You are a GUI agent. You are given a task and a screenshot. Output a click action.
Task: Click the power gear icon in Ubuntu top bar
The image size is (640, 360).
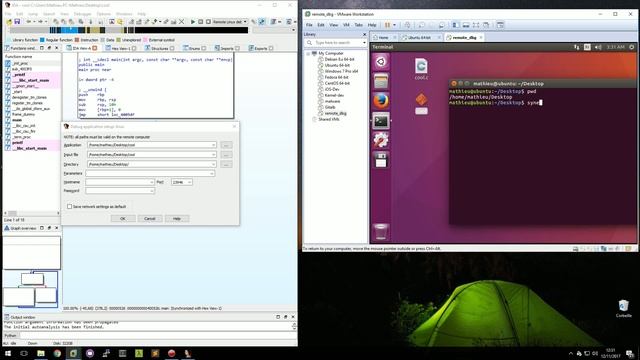631,47
